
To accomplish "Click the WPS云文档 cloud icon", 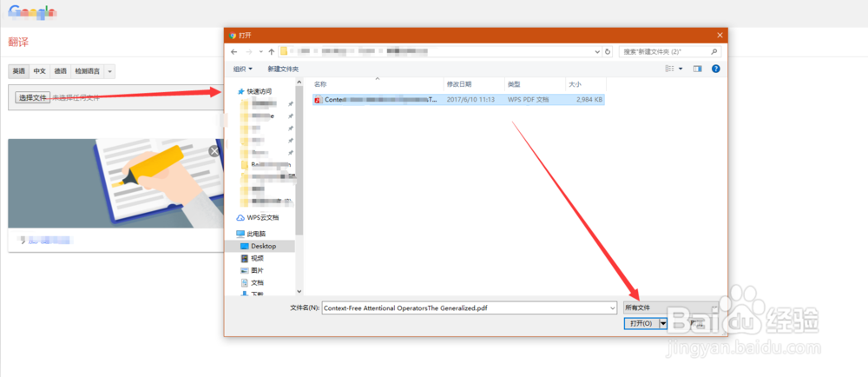I will pos(240,217).
